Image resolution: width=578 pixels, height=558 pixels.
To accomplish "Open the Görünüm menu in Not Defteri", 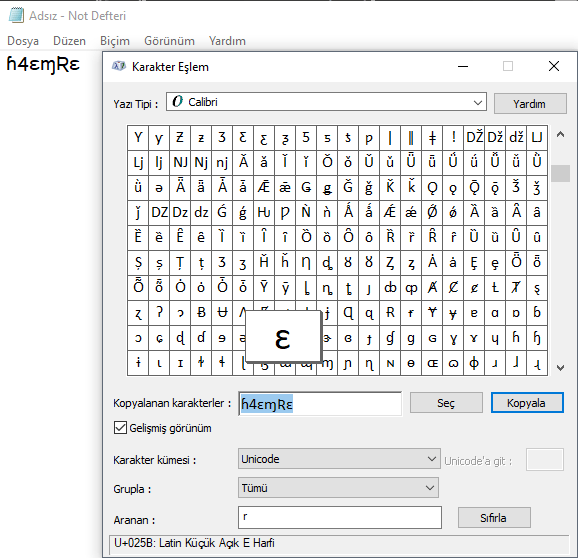I will [x=169, y=41].
